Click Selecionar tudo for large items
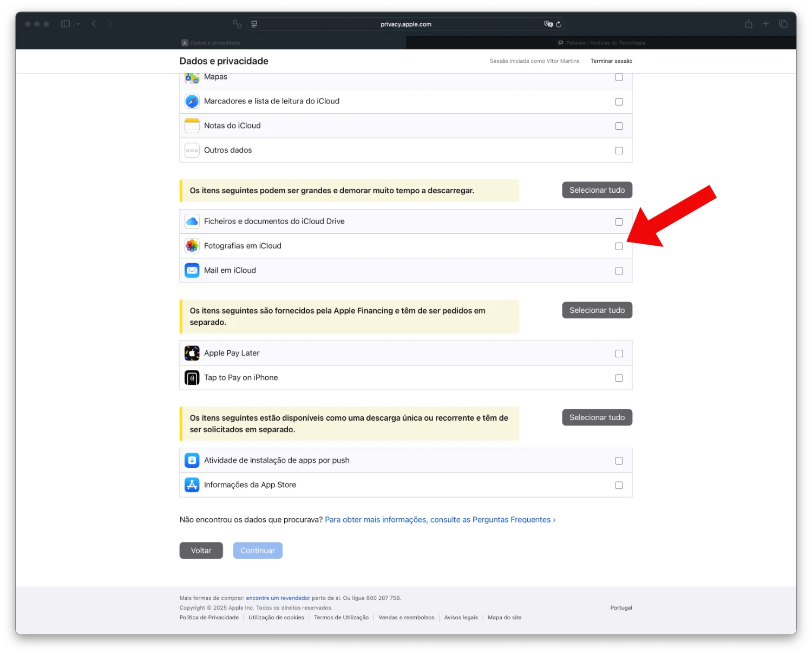Screen dimensions: 812x654 click(597, 190)
